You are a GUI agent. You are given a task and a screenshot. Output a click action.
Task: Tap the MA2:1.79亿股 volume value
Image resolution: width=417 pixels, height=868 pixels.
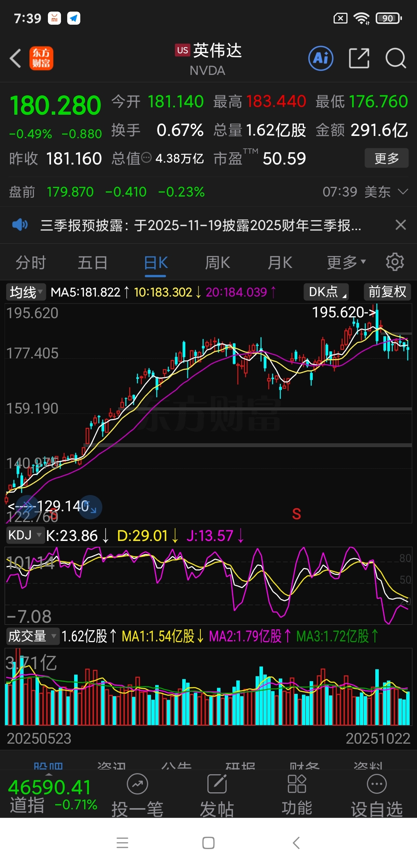pyautogui.click(x=246, y=636)
